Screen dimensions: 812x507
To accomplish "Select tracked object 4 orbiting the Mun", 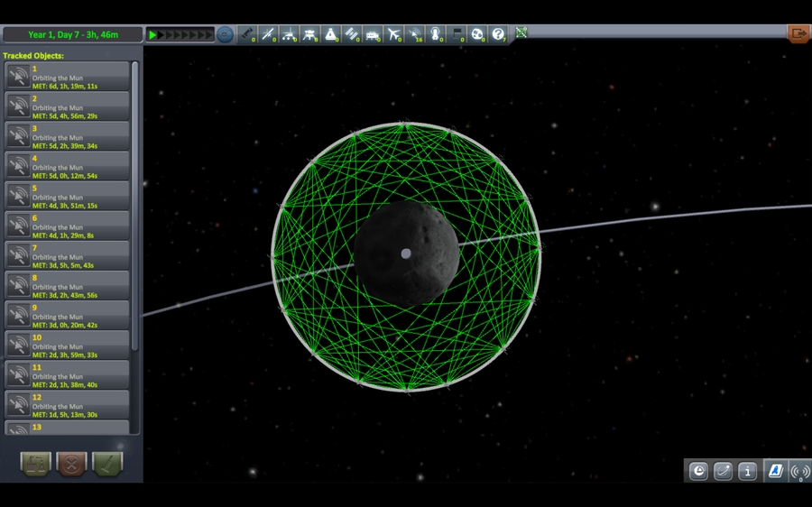I will 67,166.
